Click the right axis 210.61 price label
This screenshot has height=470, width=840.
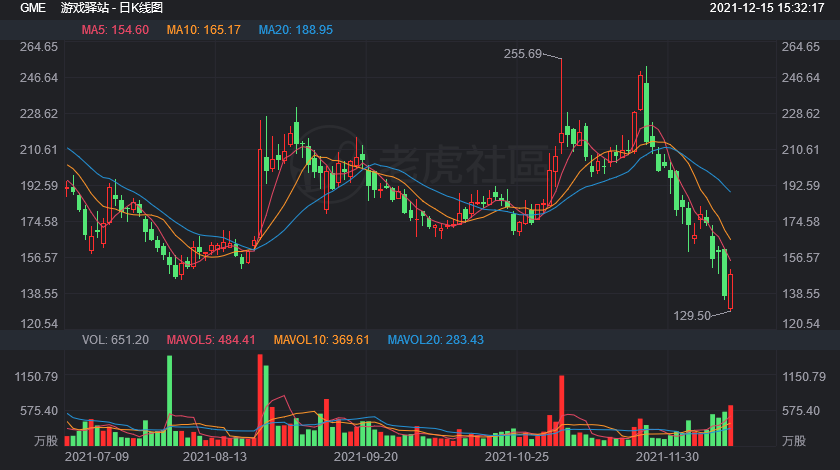pyautogui.click(x=801, y=150)
